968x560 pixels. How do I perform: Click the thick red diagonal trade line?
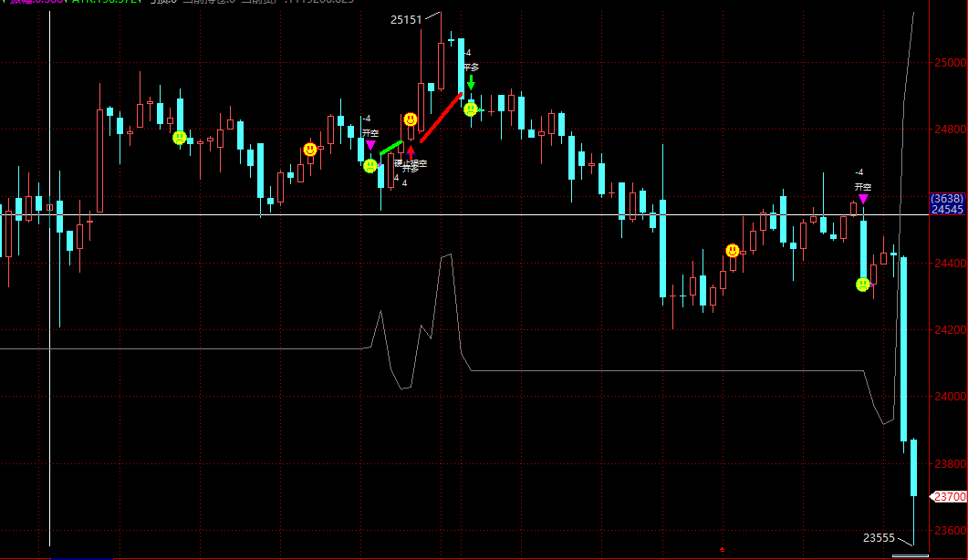click(x=441, y=118)
